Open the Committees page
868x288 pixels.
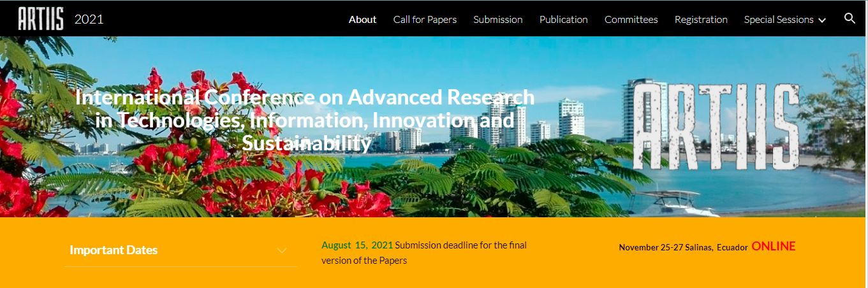click(x=631, y=20)
